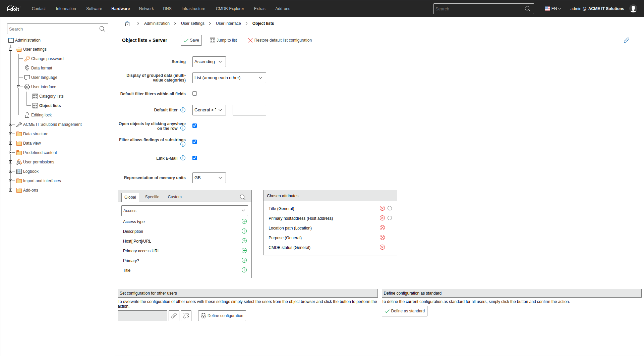
Task: Attach users via chain button
Action: pyautogui.click(x=174, y=316)
